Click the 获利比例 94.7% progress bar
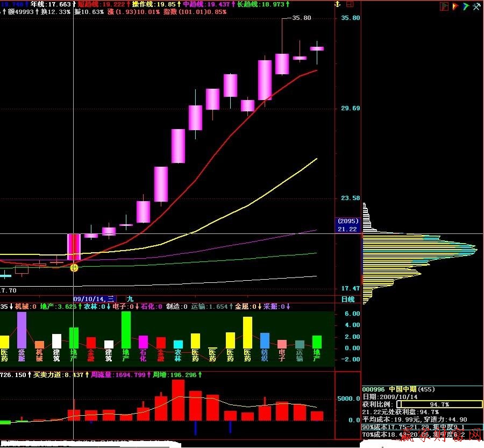This screenshot has height=448, width=484. click(439, 404)
